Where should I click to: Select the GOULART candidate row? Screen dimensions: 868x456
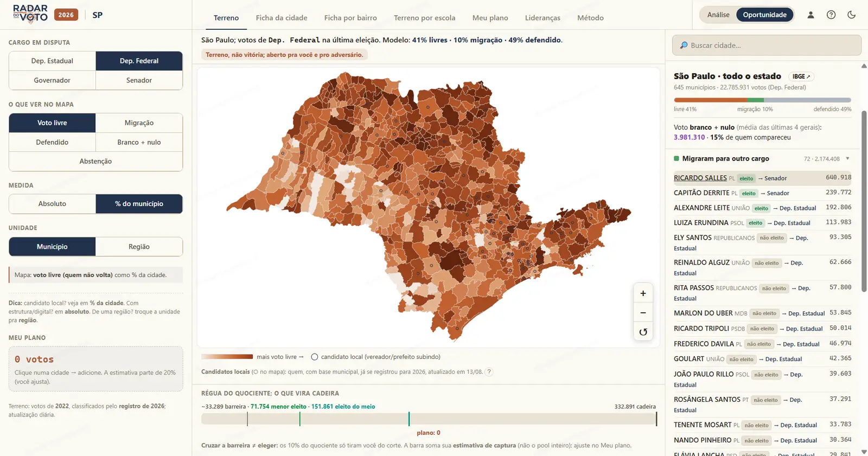coord(762,359)
